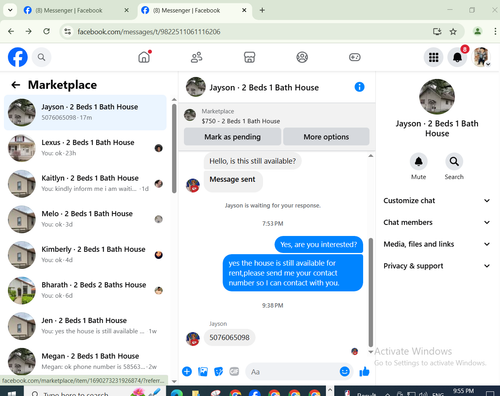The width and height of the screenshot is (500, 396).
Task: Open the Friends icon in top navigation
Action: 196,57
